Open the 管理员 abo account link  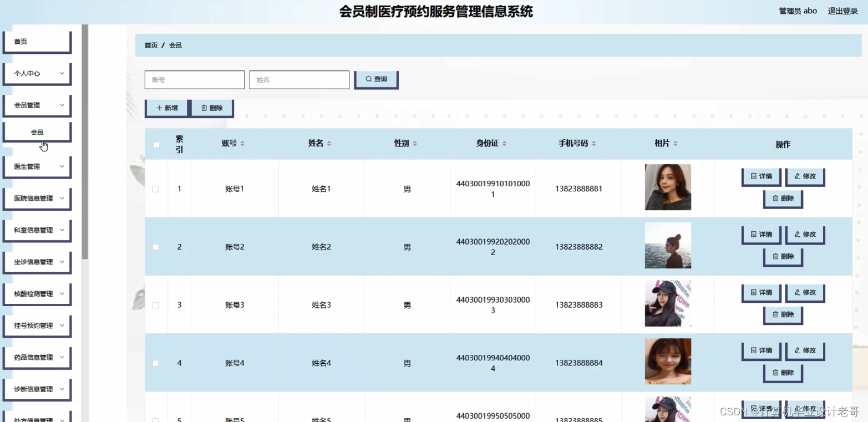[798, 11]
